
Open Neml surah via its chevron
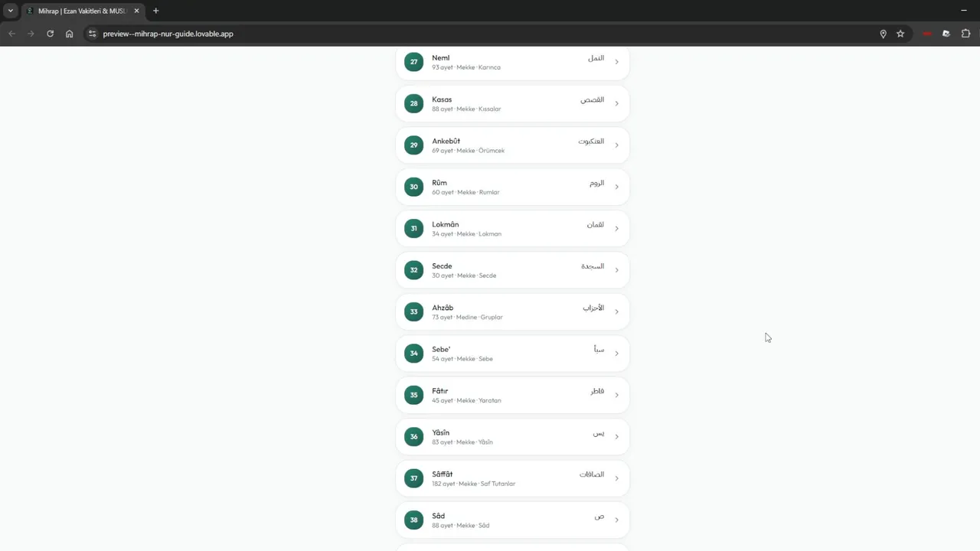click(x=616, y=62)
